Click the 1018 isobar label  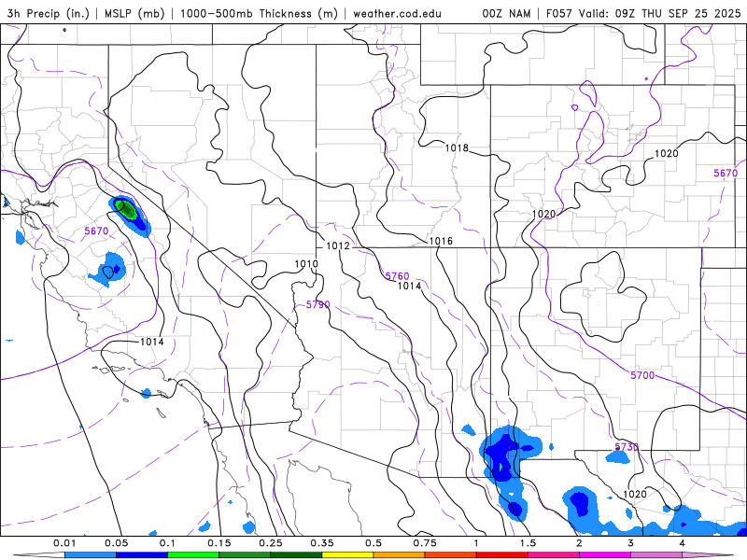457,148
